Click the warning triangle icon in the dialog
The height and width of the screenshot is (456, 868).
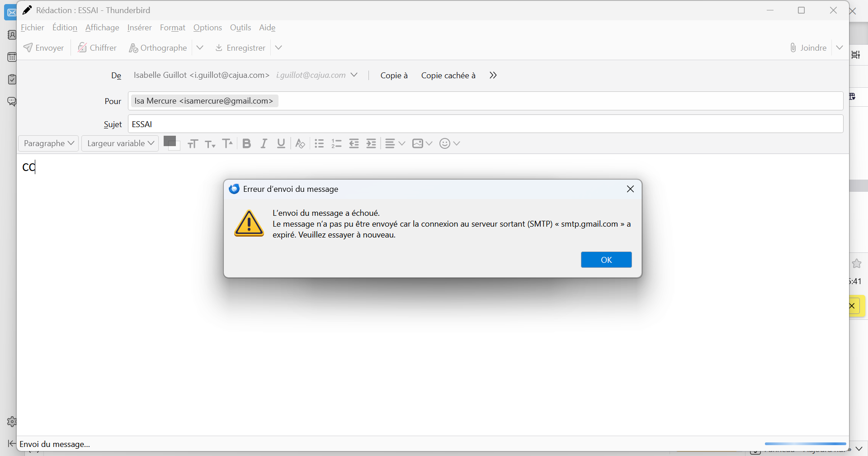tap(249, 223)
